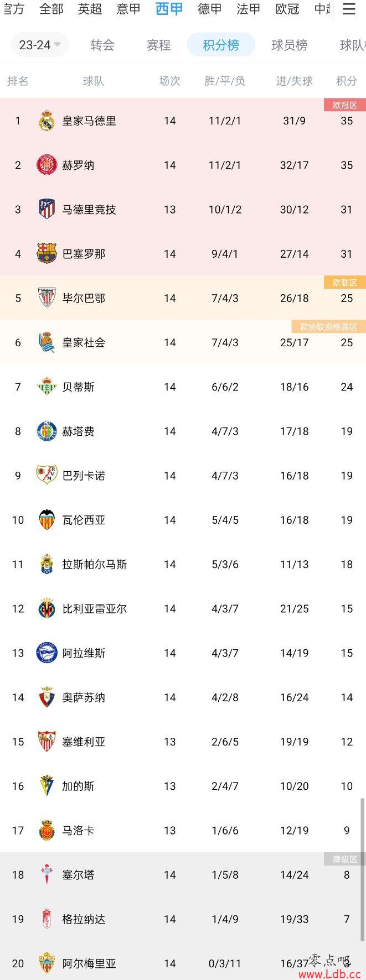Click the 积分 column header
This screenshot has height=980, width=366.
pos(347,81)
